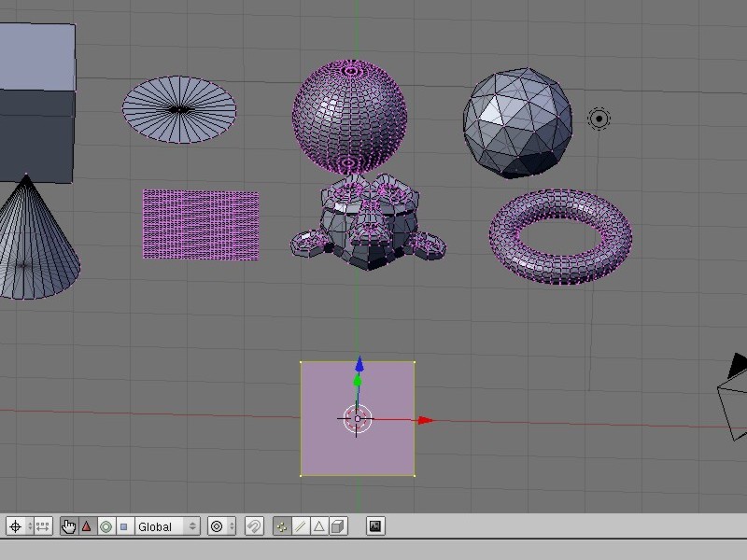Switch to edge select mode

(301, 526)
